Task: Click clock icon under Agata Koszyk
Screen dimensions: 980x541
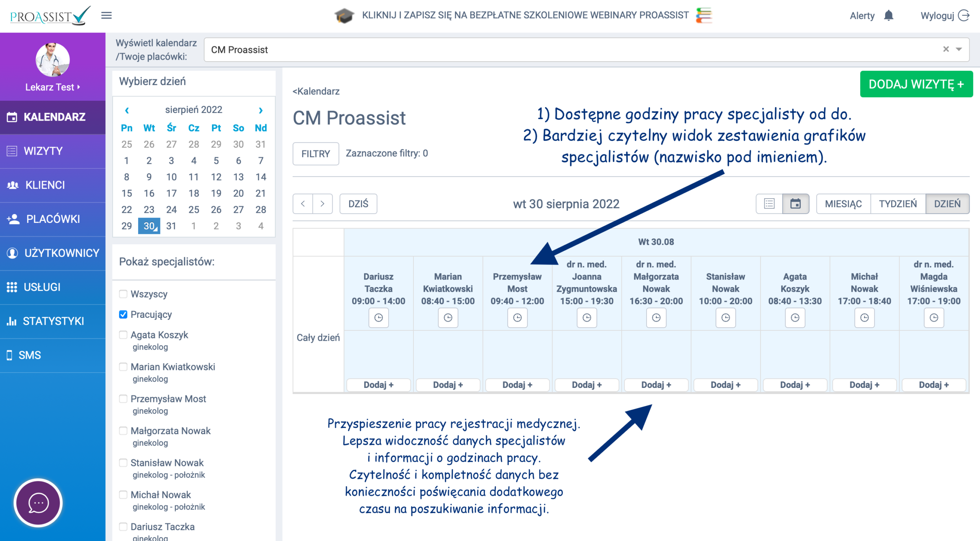Action: tap(795, 317)
